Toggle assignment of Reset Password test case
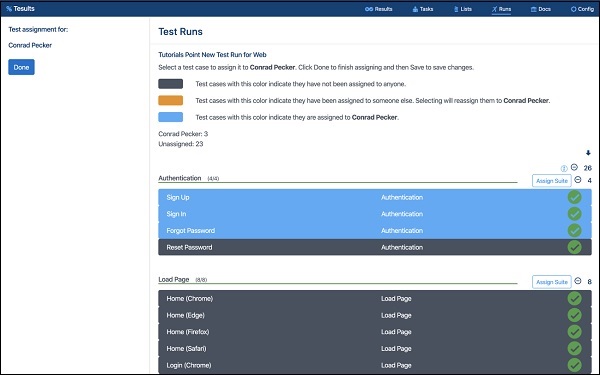The height and width of the screenshot is (375, 600). point(375,247)
